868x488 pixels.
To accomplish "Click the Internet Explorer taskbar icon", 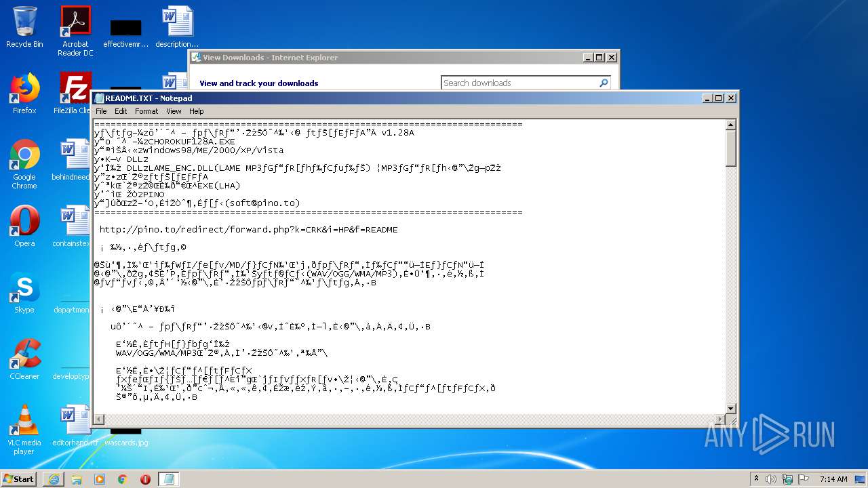I will pos(54,479).
